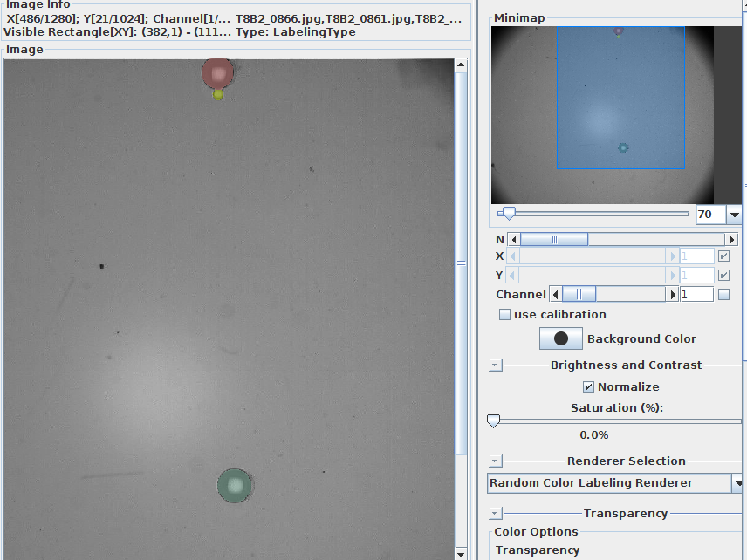Click the Type: LabelingType text
This screenshot has height=560, width=747.
[295, 32]
